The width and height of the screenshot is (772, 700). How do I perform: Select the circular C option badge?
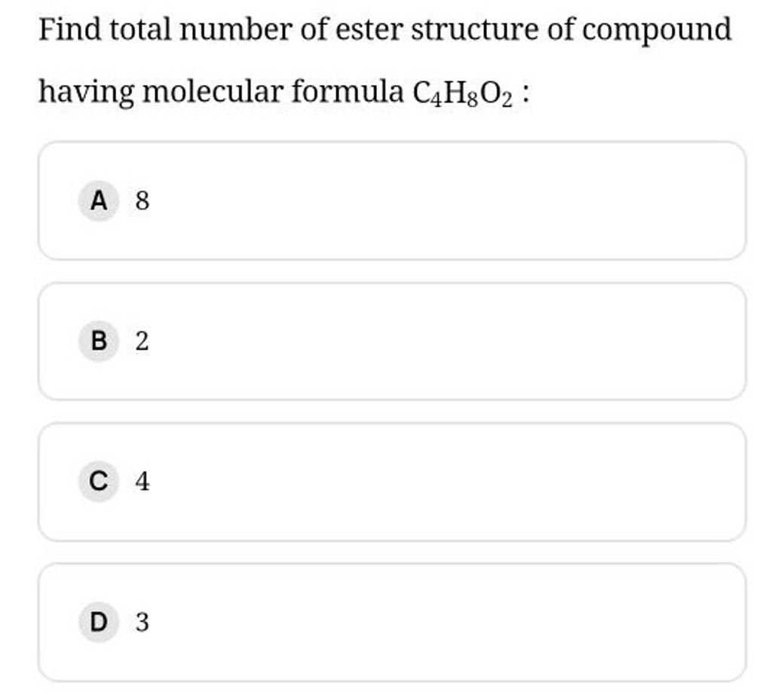(99, 481)
